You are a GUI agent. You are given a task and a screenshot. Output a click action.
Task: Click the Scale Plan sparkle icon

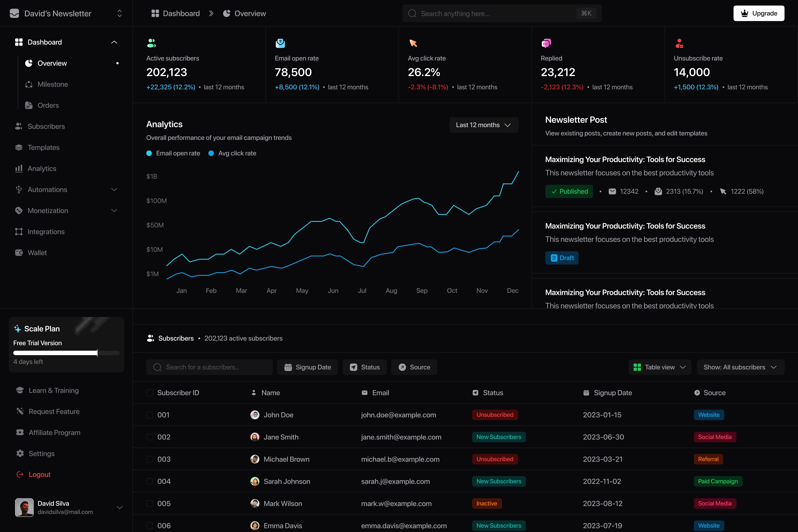tap(17, 328)
